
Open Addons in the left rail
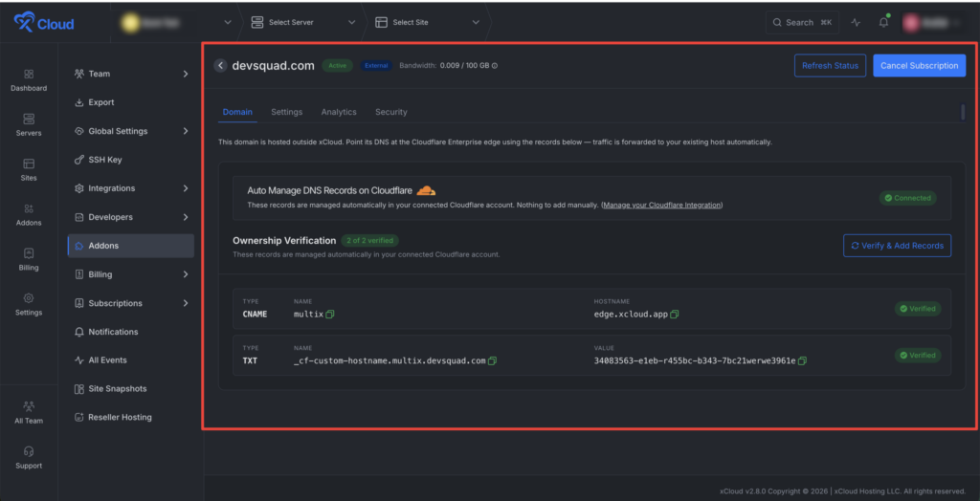(x=29, y=215)
